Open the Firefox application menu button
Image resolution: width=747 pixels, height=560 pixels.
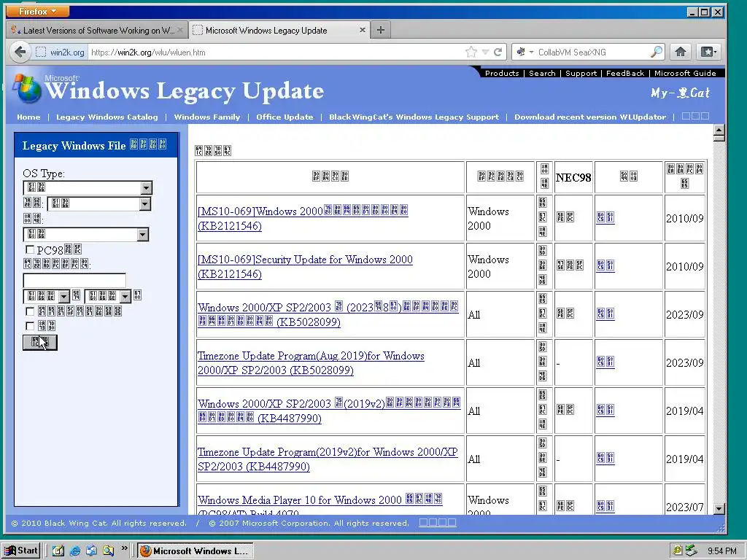pos(38,11)
